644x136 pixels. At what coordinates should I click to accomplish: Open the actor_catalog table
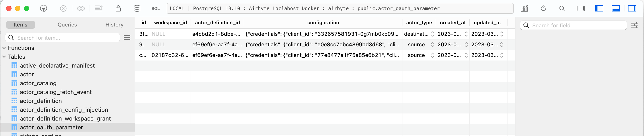point(38,83)
